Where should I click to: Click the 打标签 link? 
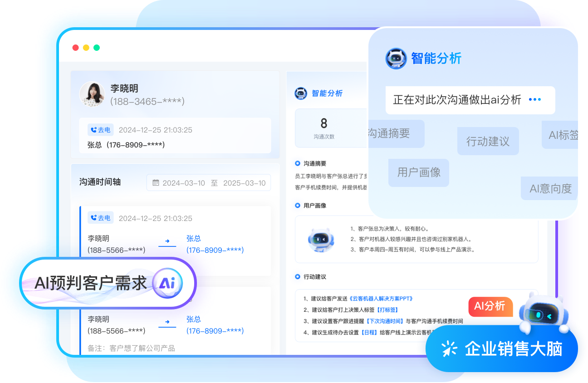coord(387,310)
